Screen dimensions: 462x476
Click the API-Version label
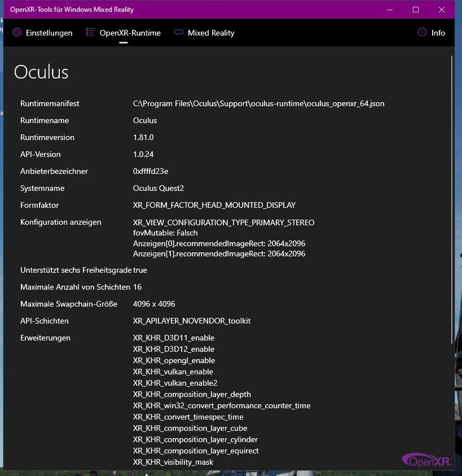(x=41, y=155)
